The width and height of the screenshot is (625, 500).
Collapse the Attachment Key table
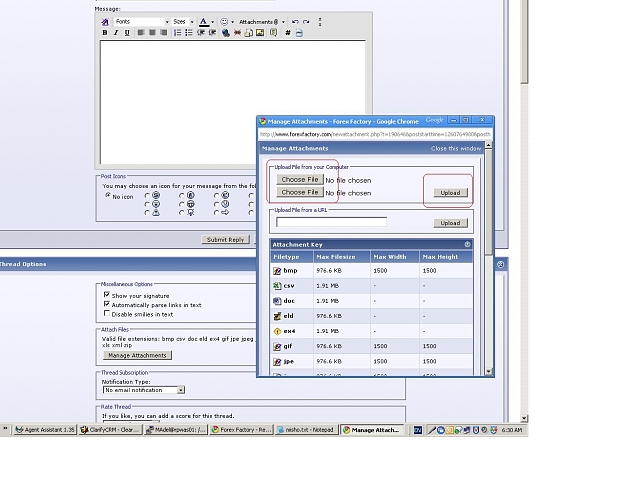(x=467, y=244)
